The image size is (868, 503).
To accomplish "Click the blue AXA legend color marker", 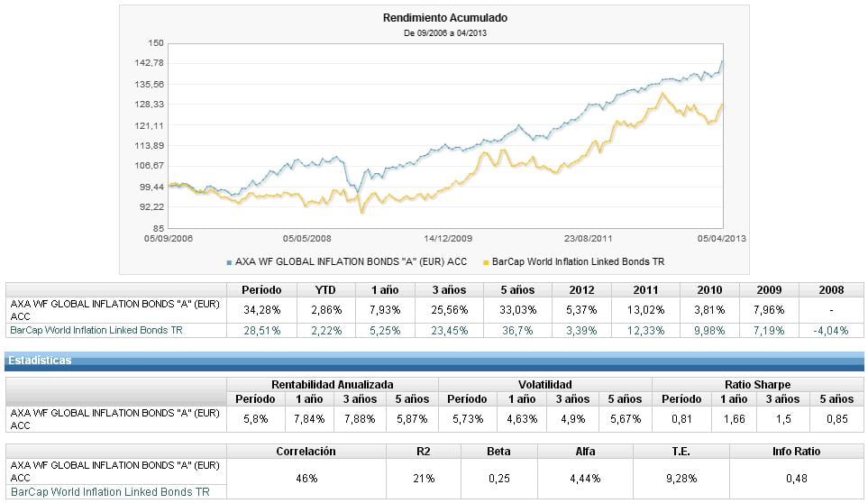I will tap(229, 262).
